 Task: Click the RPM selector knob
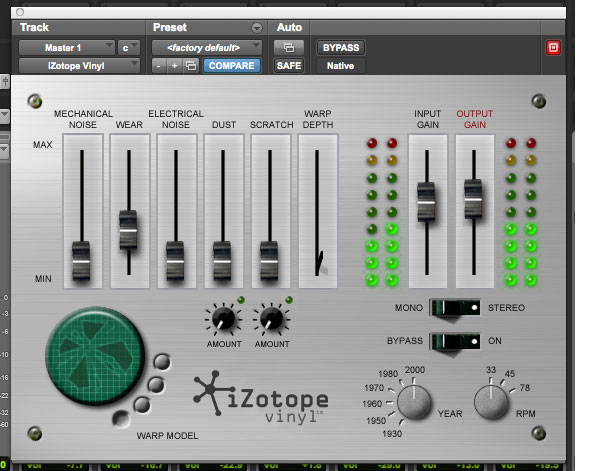[x=491, y=402]
